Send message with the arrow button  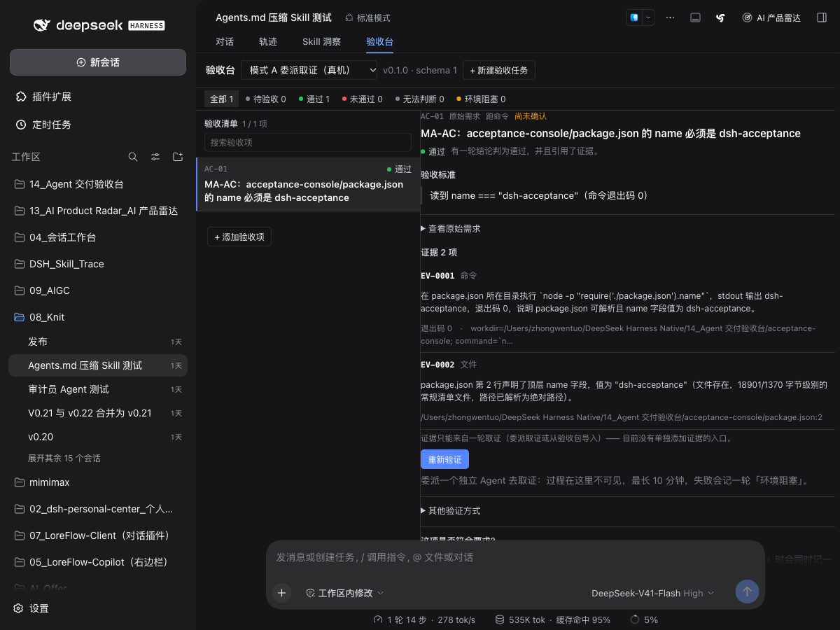[747, 592]
